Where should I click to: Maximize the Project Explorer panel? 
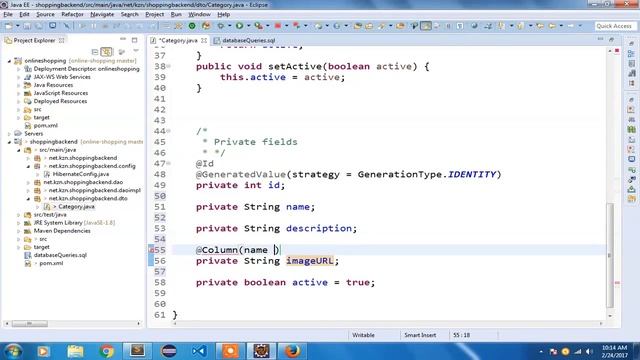coord(134,40)
